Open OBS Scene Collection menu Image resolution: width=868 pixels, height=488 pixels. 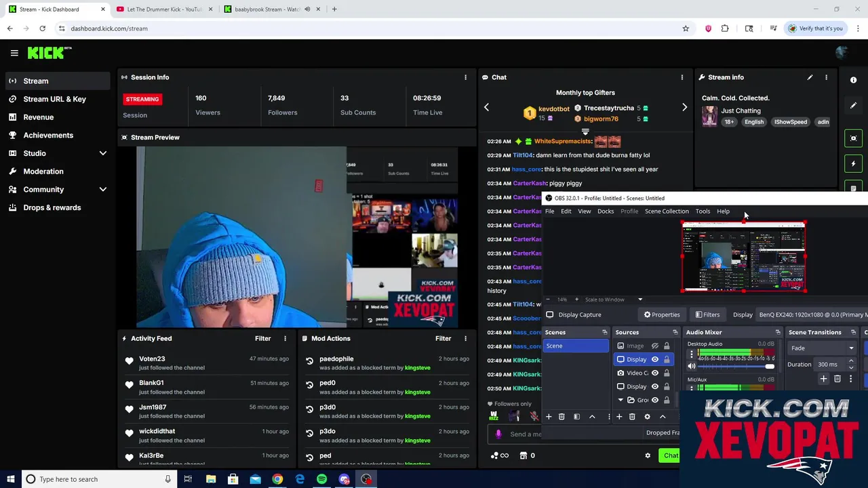pos(667,211)
